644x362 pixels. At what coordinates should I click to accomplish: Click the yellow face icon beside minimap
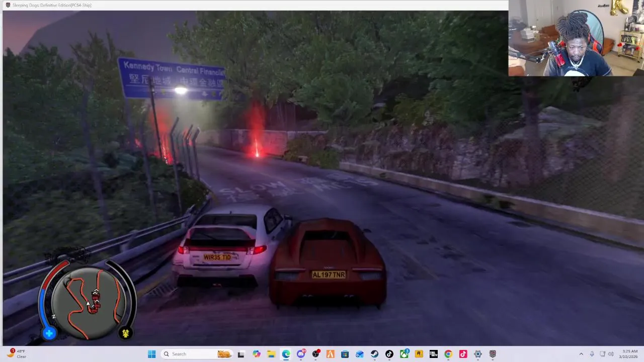pos(125,333)
